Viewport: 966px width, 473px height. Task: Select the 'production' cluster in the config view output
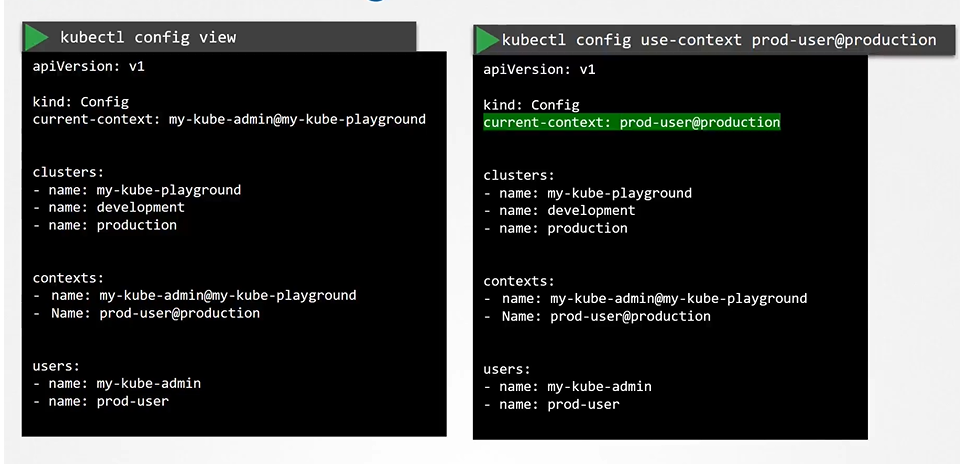(136, 226)
